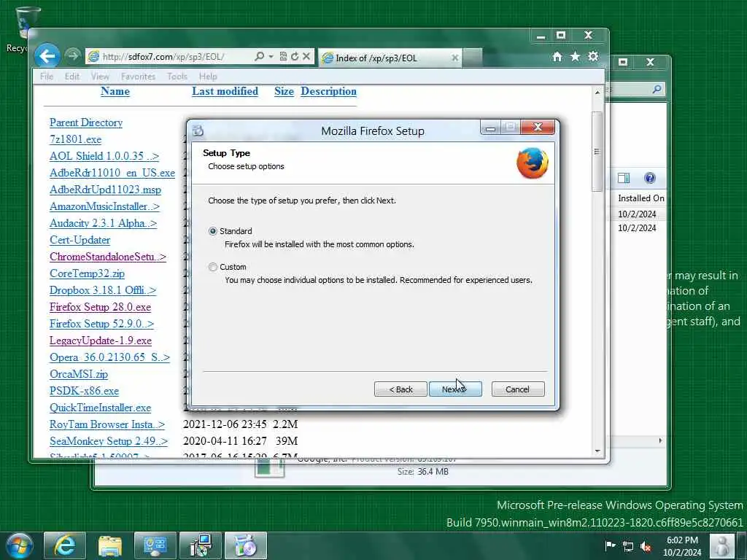Viewport: 747px width, 560px height.
Task: Select the Custom setup radio button
Action: click(213, 267)
